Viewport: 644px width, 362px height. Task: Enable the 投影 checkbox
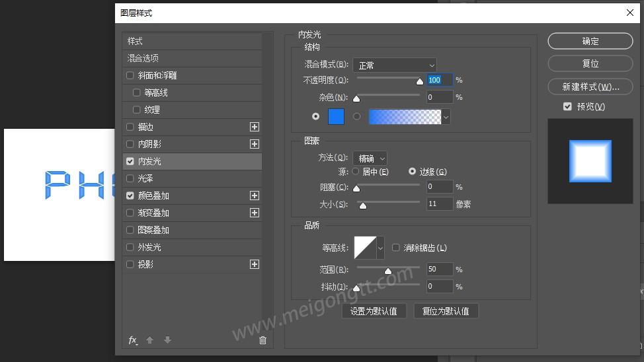(130, 264)
